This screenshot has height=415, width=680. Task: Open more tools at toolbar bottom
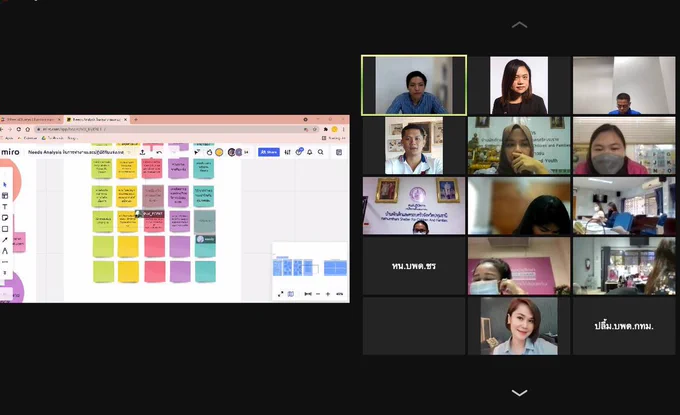click(x=5, y=272)
